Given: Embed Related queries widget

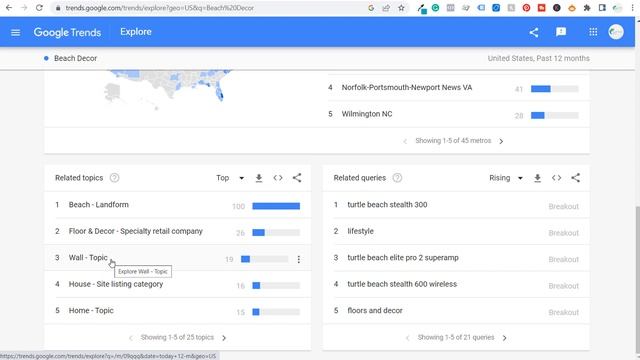Looking at the screenshot, I should (556, 178).
